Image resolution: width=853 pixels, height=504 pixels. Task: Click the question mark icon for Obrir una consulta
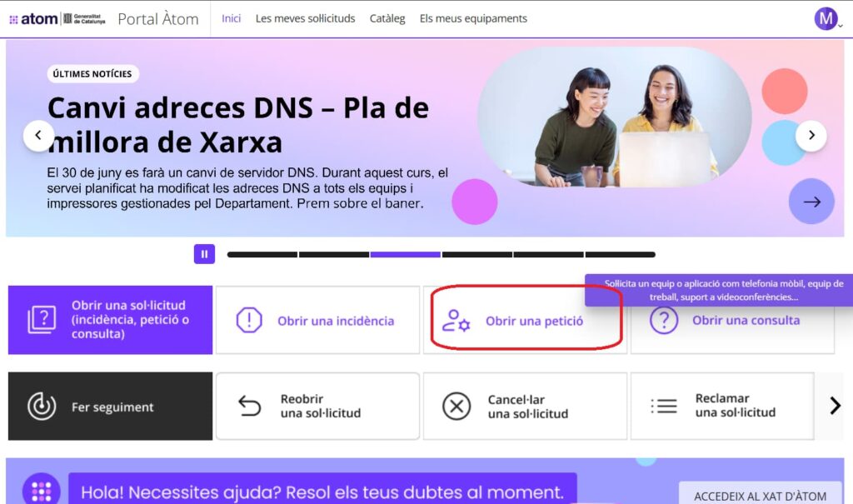[664, 320]
